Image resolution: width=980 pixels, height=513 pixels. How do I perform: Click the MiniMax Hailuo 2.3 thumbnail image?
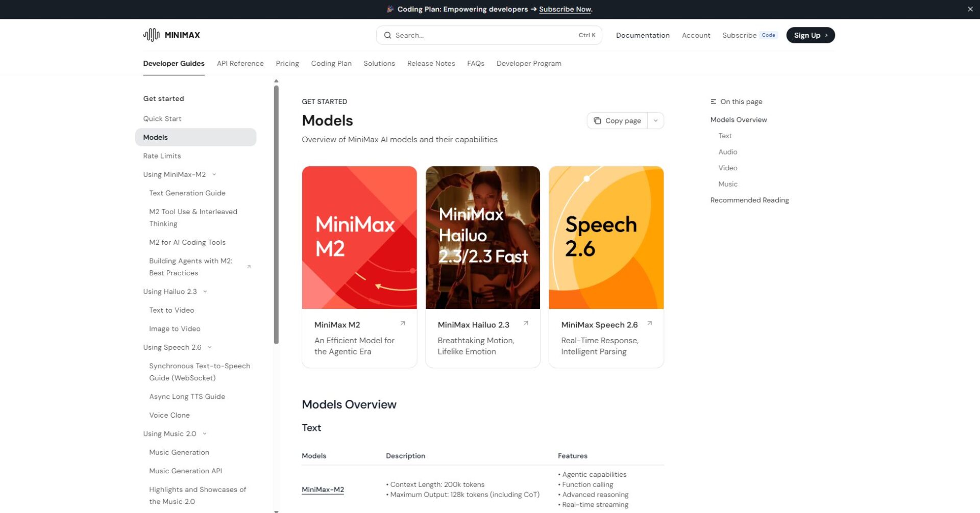(482, 237)
